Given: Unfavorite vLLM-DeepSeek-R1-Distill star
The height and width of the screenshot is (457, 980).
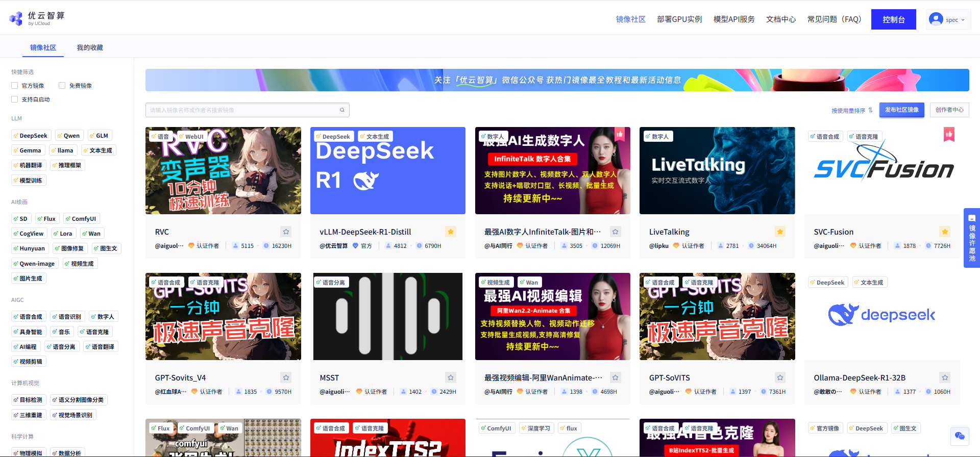Looking at the screenshot, I should point(451,232).
